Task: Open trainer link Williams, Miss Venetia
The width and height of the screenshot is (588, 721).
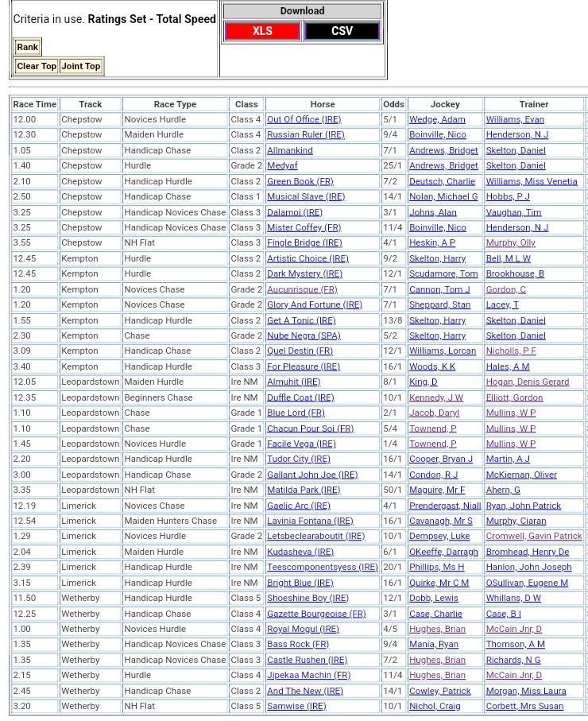Action: click(531, 181)
